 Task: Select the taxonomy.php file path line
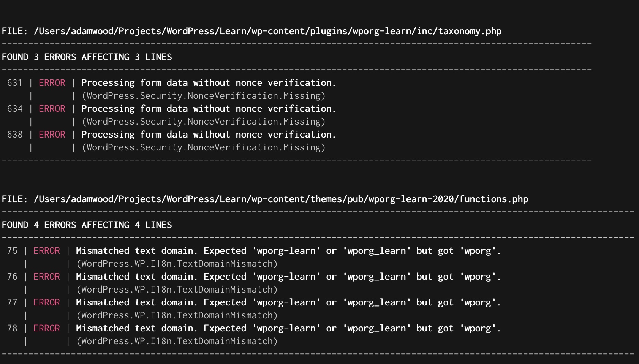point(251,31)
